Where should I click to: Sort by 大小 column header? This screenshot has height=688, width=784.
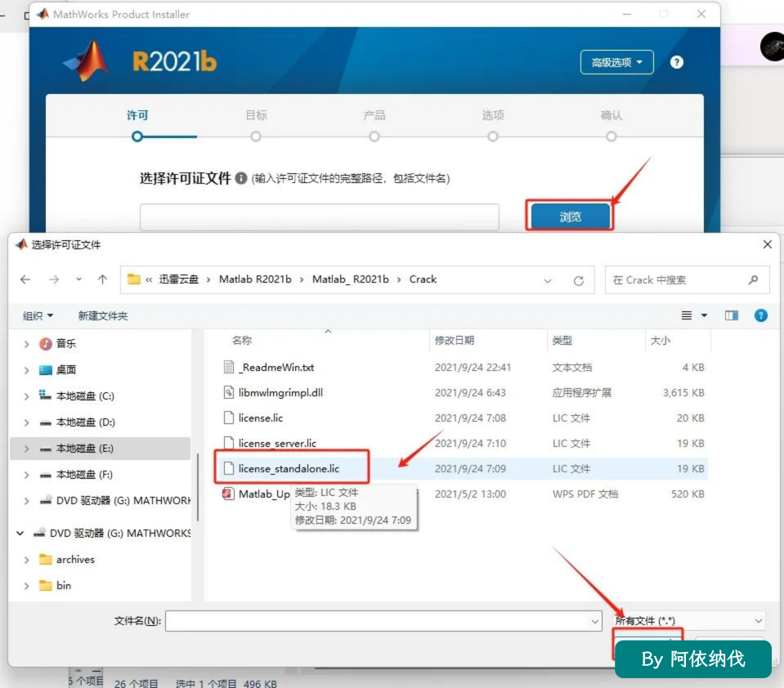coord(660,340)
